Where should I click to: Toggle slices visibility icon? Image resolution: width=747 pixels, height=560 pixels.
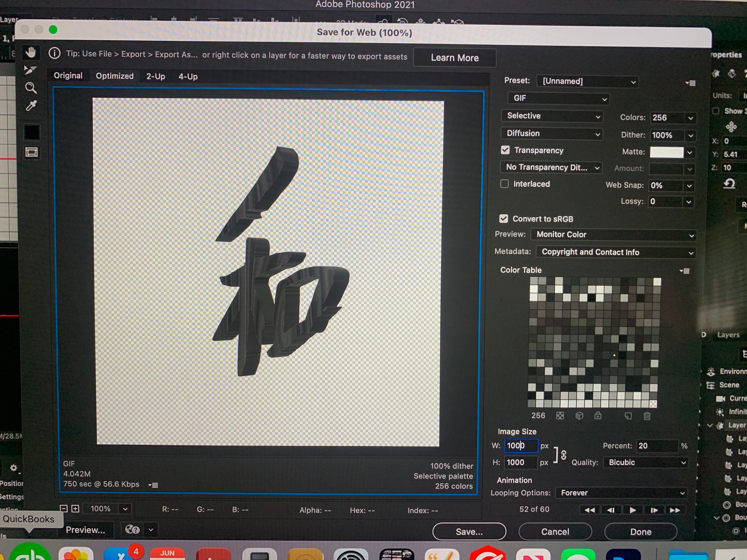pos(32,152)
